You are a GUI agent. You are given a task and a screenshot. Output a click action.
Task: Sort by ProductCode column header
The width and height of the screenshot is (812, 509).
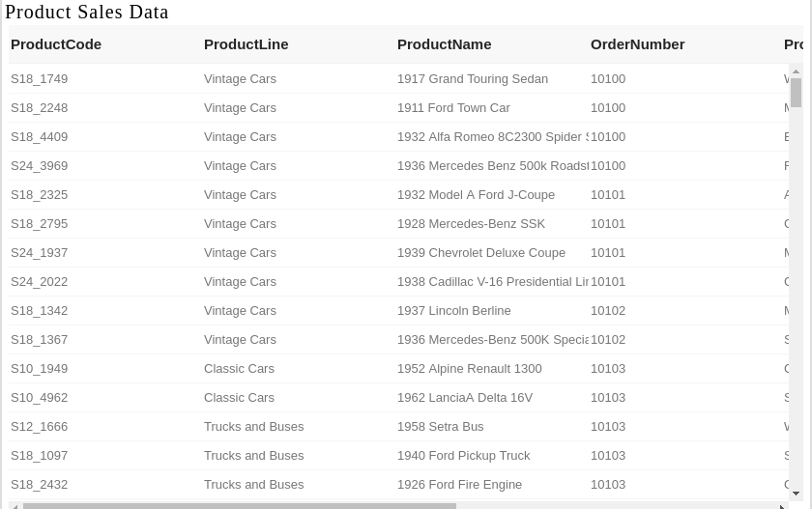56,44
